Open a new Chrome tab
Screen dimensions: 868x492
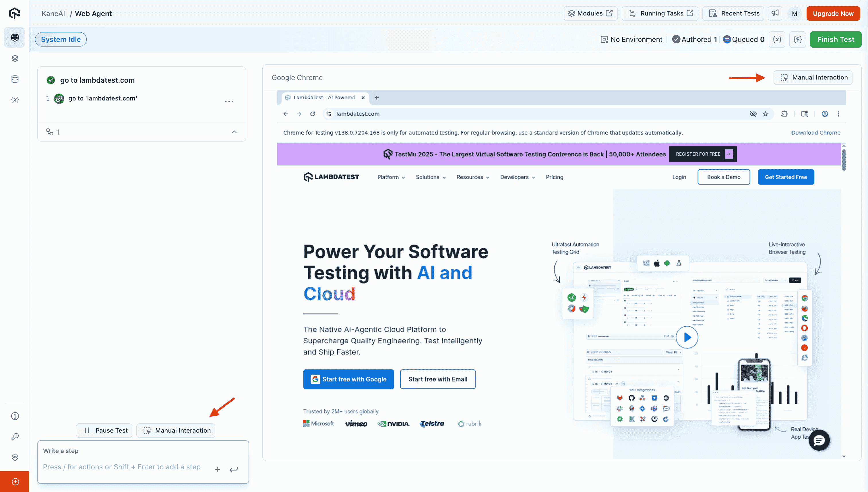pyautogui.click(x=376, y=98)
